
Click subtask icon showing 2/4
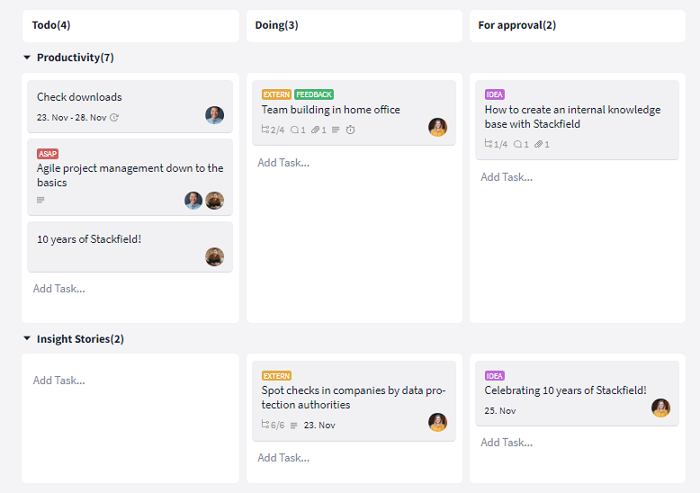266,130
